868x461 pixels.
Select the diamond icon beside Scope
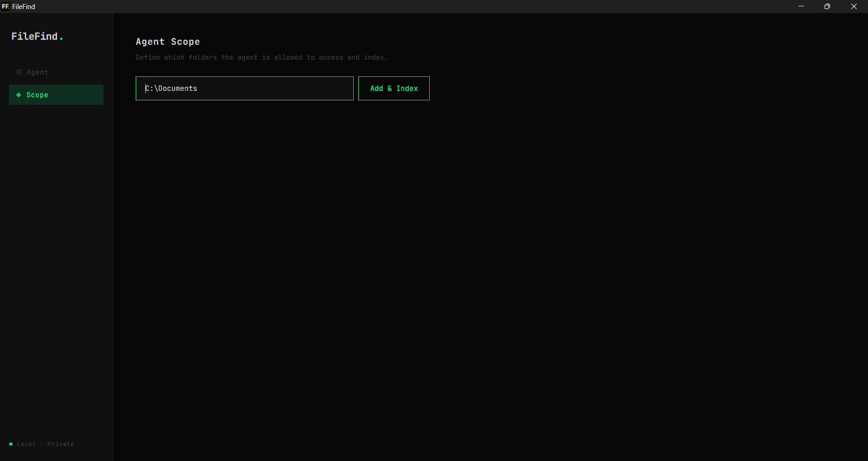19,95
